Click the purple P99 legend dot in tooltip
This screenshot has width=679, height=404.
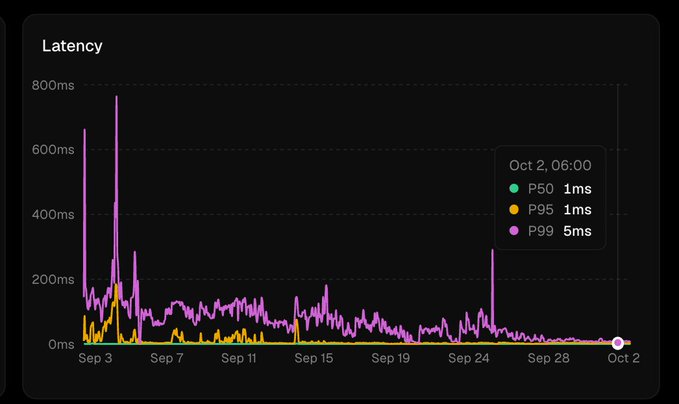[x=514, y=230]
